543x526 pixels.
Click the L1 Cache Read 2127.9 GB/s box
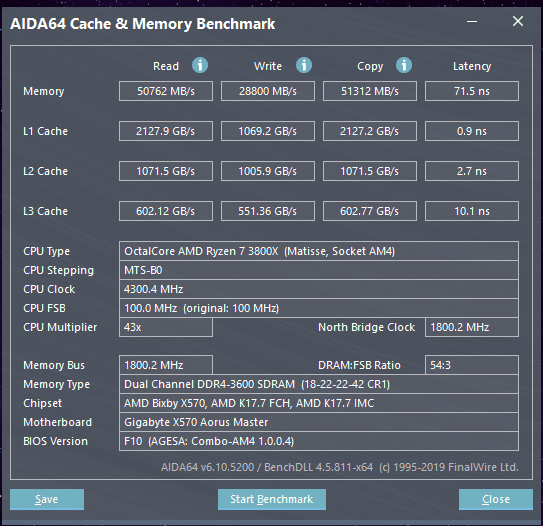click(x=166, y=131)
